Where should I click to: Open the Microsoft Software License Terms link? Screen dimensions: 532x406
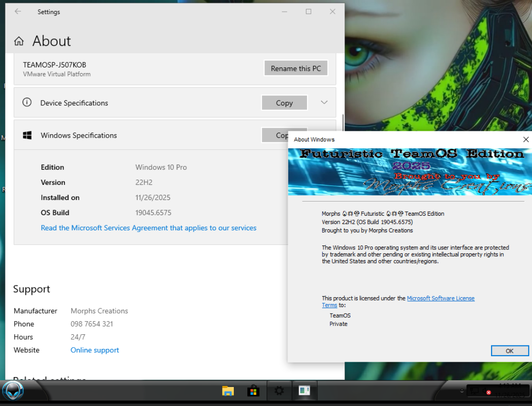(440, 298)
